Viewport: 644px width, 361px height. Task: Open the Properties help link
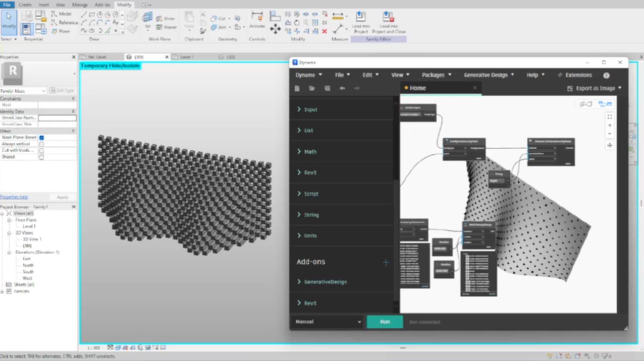click(14, 197)
